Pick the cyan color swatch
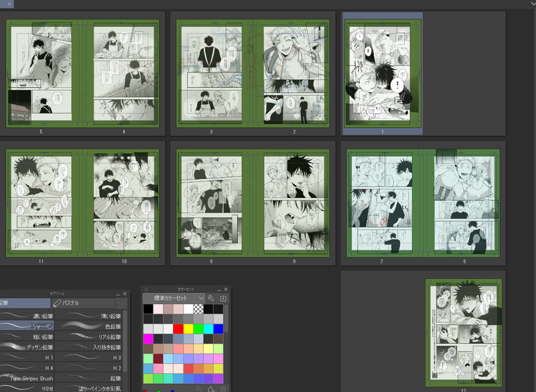536x392 pixels. pyautogui.click(x=208, y=329)
